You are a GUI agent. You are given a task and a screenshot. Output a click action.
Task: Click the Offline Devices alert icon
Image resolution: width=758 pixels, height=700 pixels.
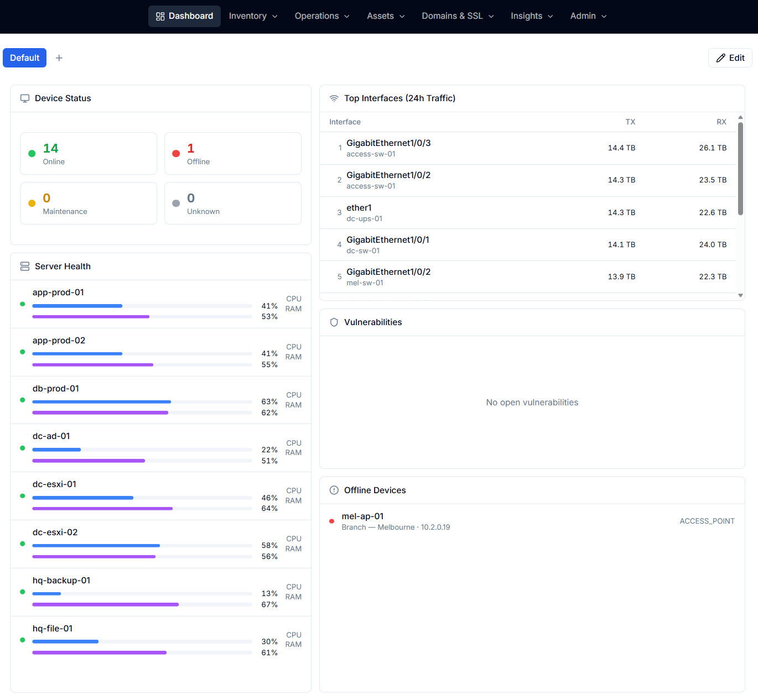[x=334, y=490]
